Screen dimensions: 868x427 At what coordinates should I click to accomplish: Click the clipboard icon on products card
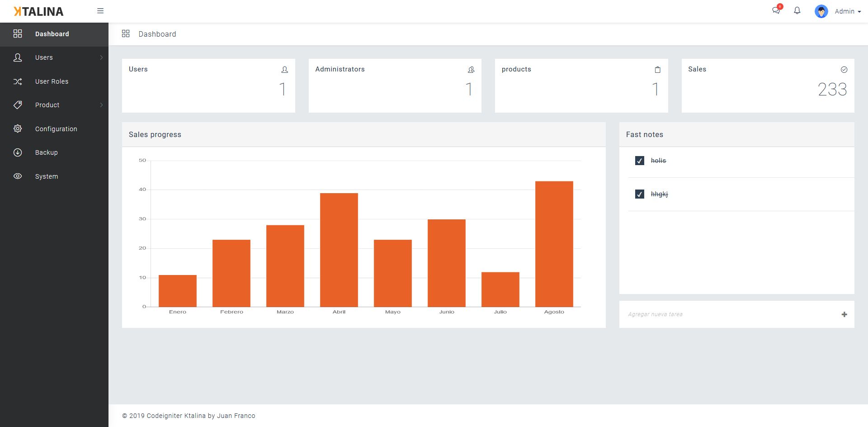657,70
